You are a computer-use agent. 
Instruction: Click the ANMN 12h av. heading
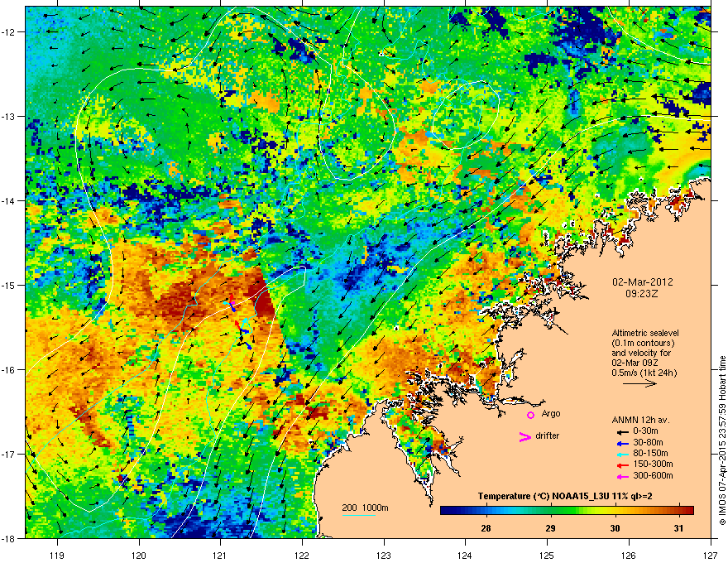640,421
